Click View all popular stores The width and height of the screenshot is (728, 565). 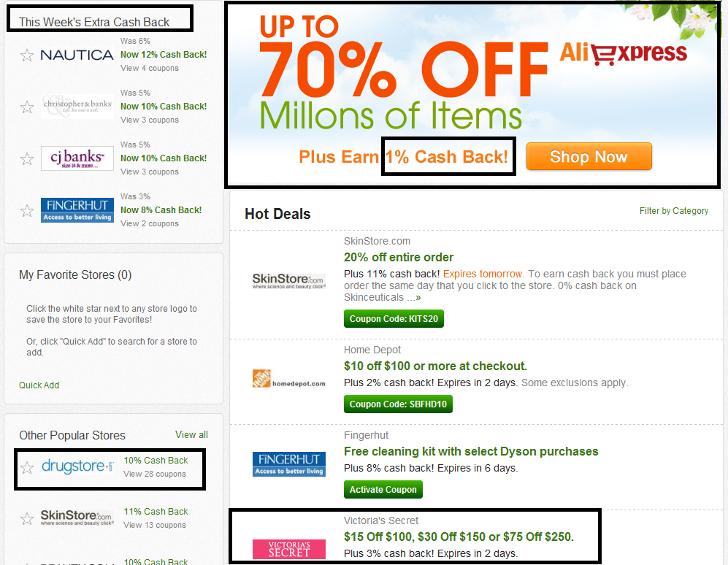coord(191,435)
